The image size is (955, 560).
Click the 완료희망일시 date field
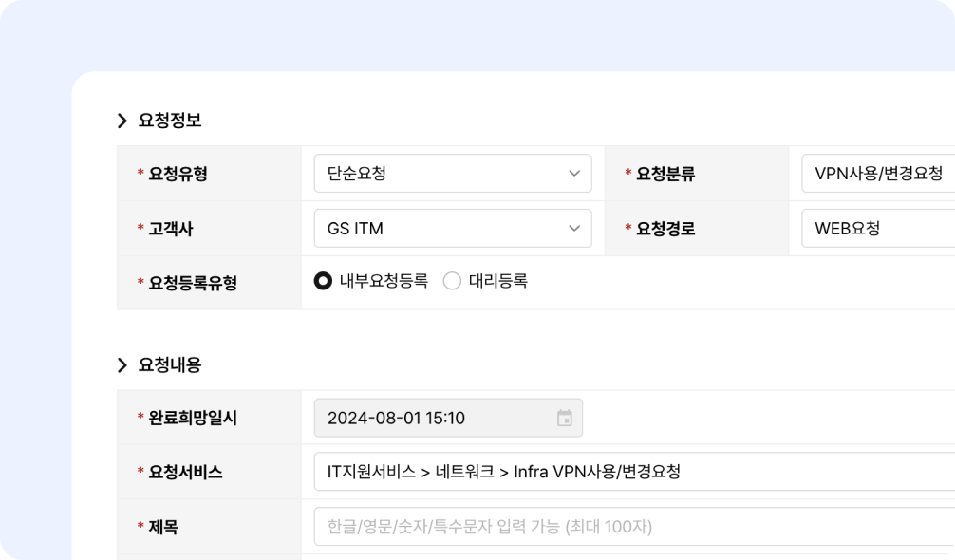[x=437, y=419]
